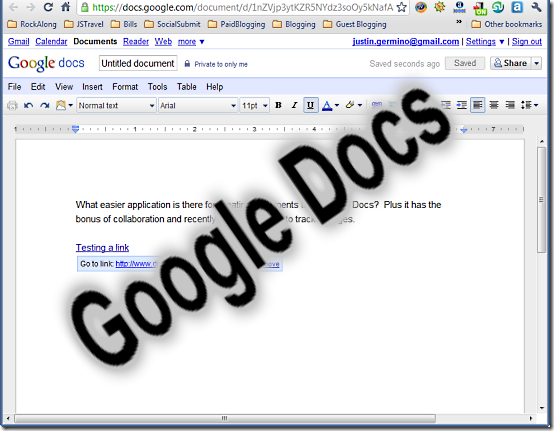Click the StumbleUpon extension icon
The image size is (554, 431).
point(498,7)
